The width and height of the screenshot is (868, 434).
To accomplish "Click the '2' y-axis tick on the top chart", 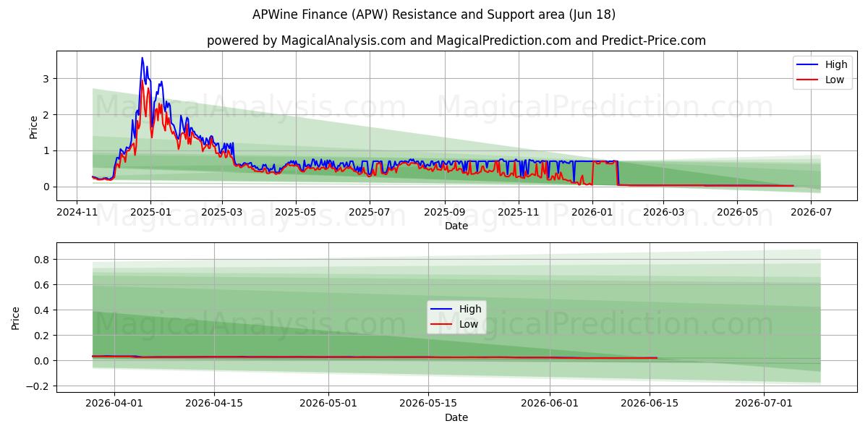I will [46, 114].
